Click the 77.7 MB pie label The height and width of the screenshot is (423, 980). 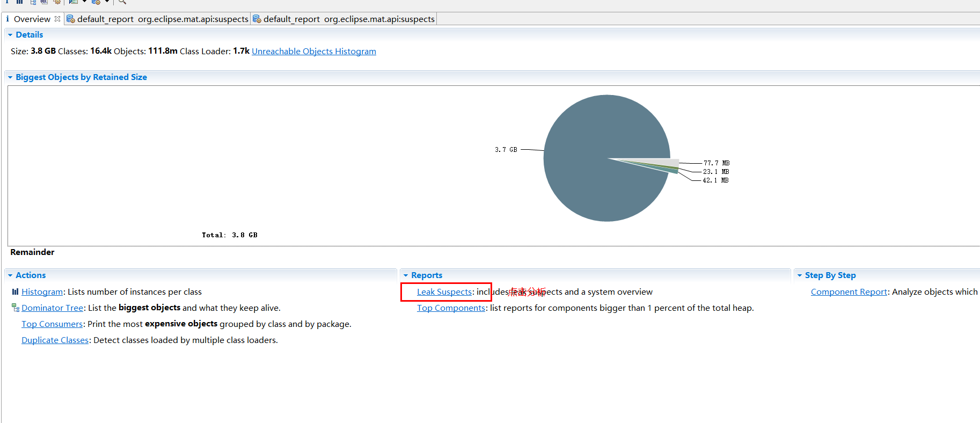716,163
